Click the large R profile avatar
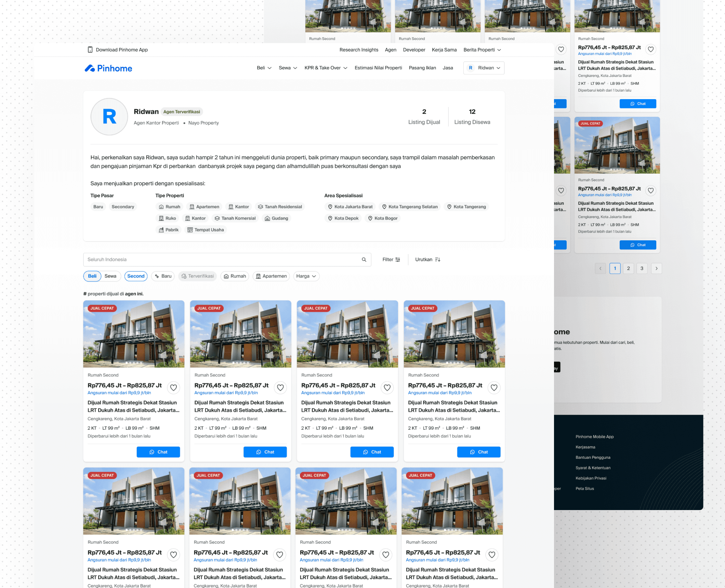Screen dimensions: 725x588 click(109, 117)
